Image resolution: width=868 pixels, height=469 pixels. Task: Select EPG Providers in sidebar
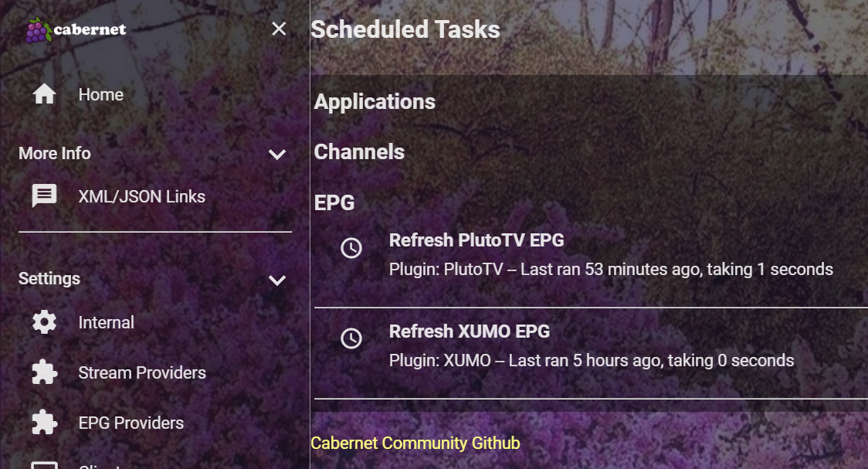(x=131, y=423)
